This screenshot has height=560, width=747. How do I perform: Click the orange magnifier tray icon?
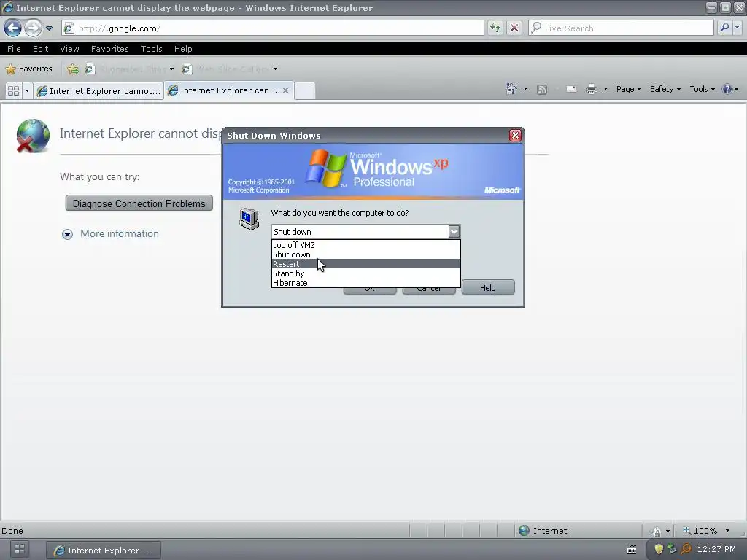click(x=686, y=549)
